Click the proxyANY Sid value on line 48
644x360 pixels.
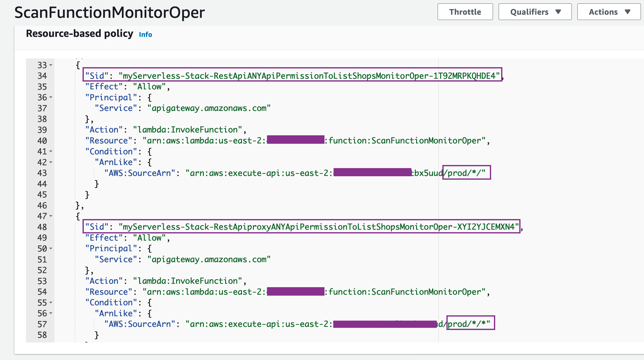point(319,227)
